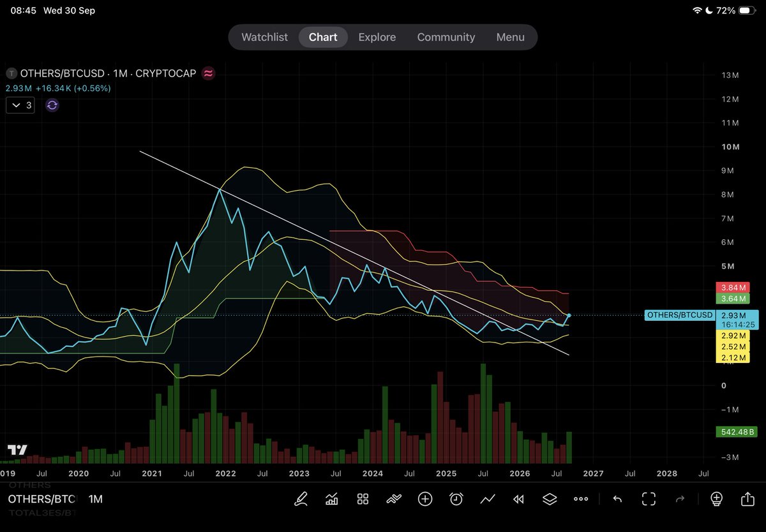
Task: Open the wavy-lines indicators icon
Action: click(394, 499)
